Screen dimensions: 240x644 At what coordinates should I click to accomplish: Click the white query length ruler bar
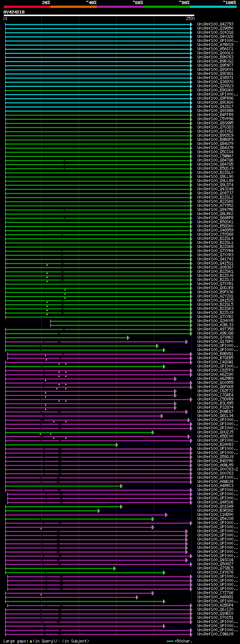tap(99, 15)
